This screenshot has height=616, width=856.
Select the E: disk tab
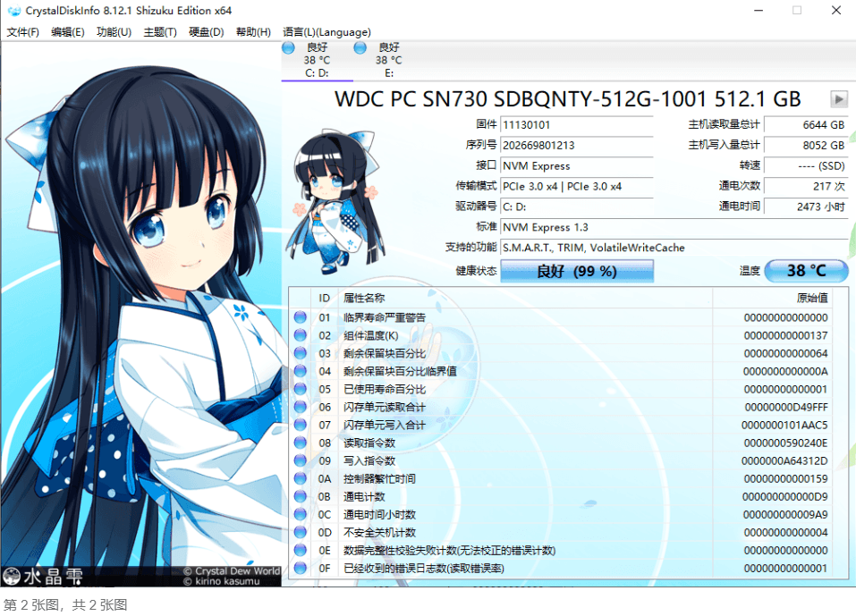click(388, 61)
